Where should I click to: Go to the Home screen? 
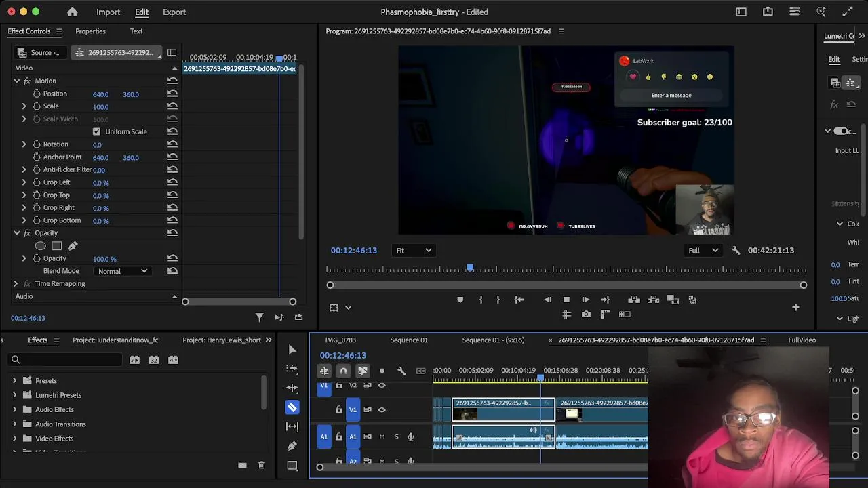point(73,12)
